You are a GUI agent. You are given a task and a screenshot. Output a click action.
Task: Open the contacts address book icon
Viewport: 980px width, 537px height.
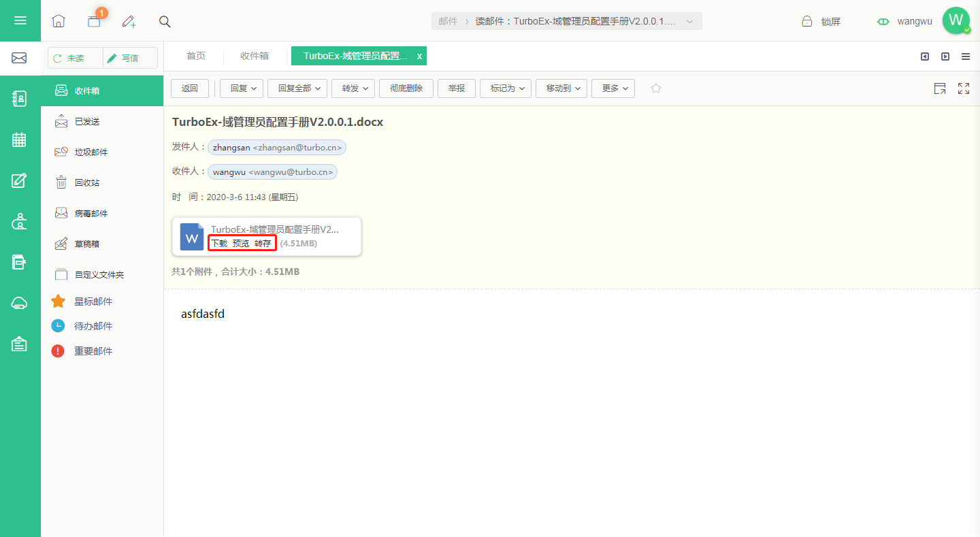[20, 99]
